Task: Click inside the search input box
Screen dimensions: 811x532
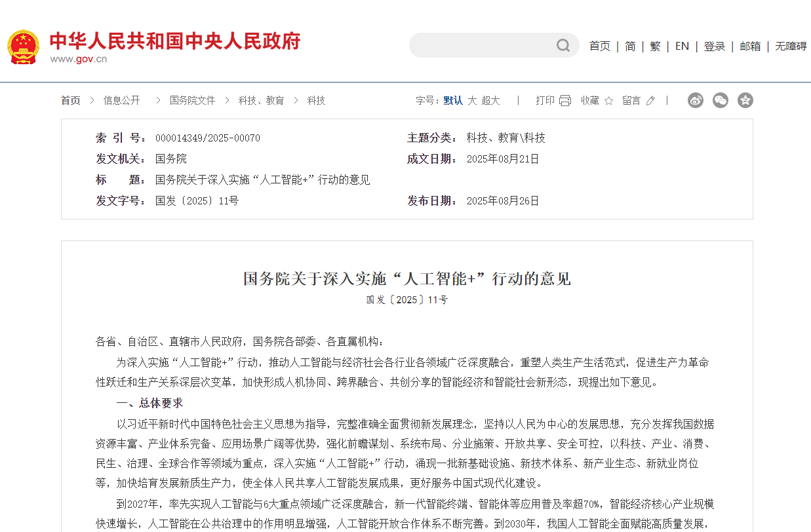Action: pos(485,45)
